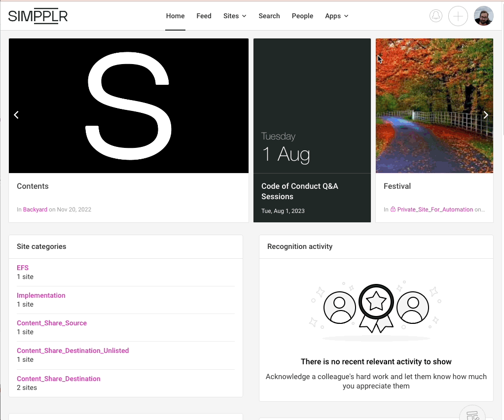Open the Code of Conduct Q&A Sessions event
Image resolution: width=504 pixels, height=420 pixels.
[x=299, y=191]
